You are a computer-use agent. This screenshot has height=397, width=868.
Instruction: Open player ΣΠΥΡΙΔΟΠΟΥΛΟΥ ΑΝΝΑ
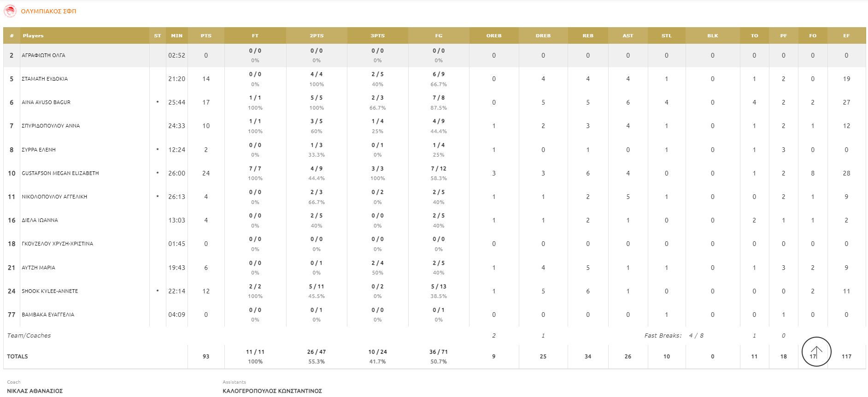51,126
